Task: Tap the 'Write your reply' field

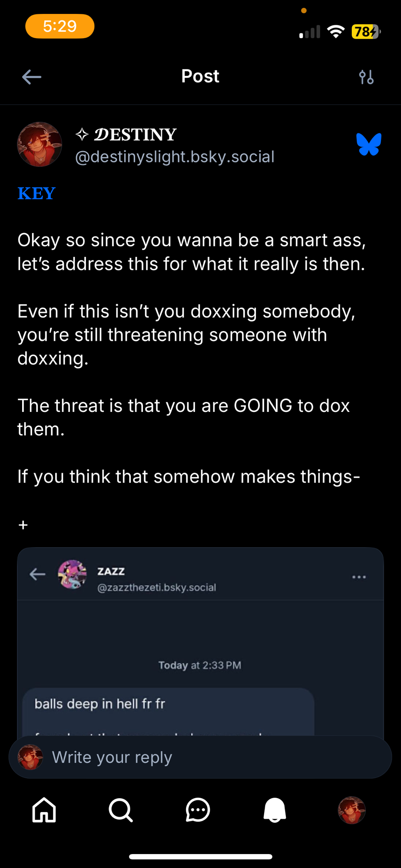Action: point(200,757)
